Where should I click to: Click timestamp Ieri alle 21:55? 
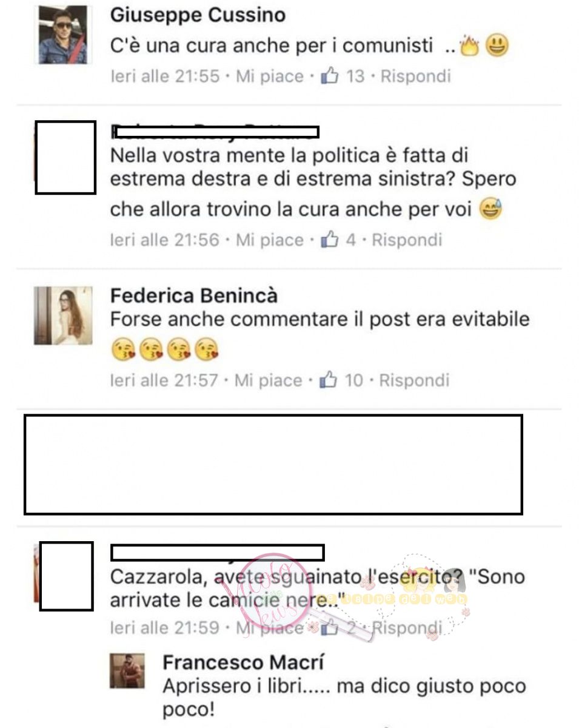(164, 76)
